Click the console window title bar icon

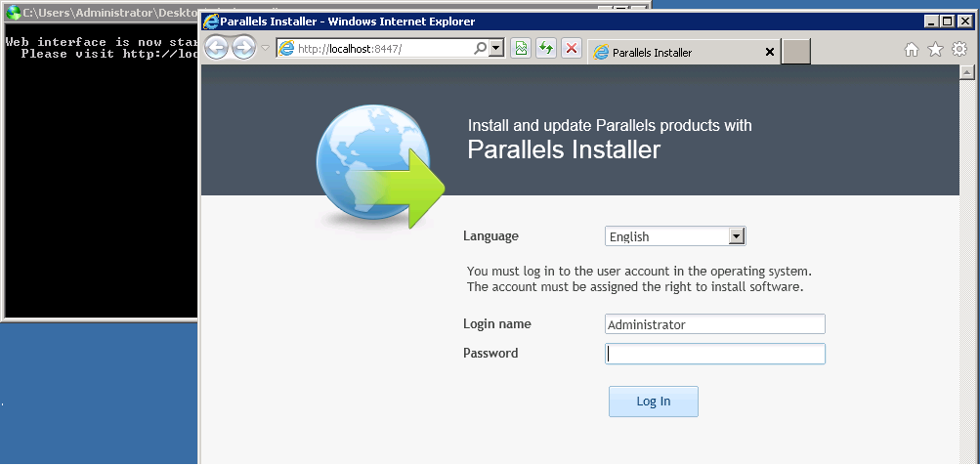tap(13, 12)
